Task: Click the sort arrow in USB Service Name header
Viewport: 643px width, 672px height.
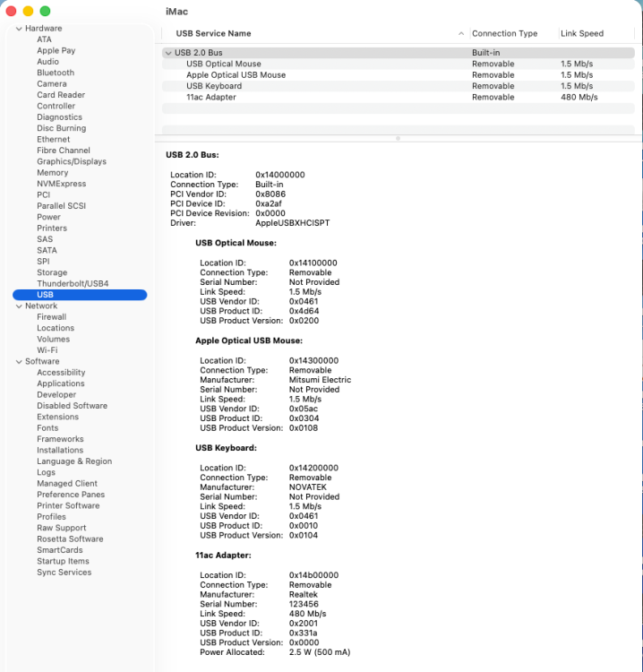Action: pos(461,33)
